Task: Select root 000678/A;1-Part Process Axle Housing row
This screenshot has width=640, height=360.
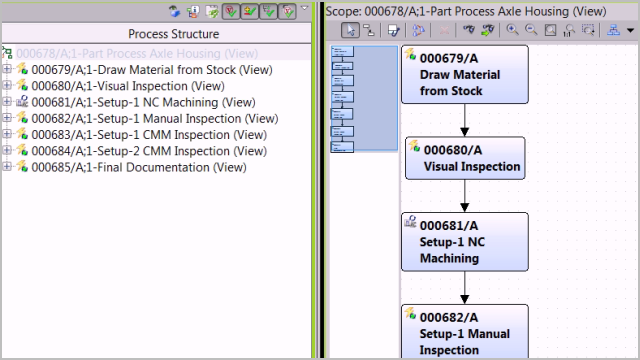Action: (x=156, y=53)
